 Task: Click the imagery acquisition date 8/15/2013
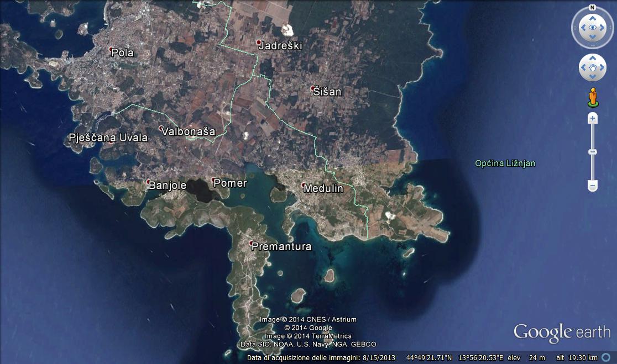pos(379,358)
